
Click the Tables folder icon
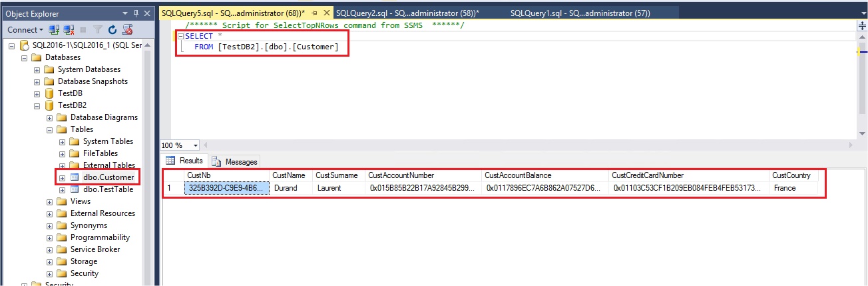[62, 129]
